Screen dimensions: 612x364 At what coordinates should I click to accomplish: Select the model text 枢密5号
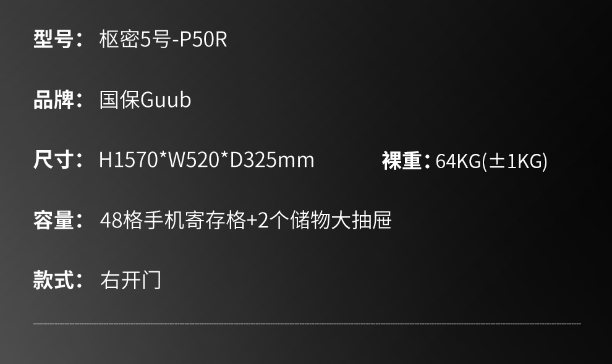click(x=135, y=40)
